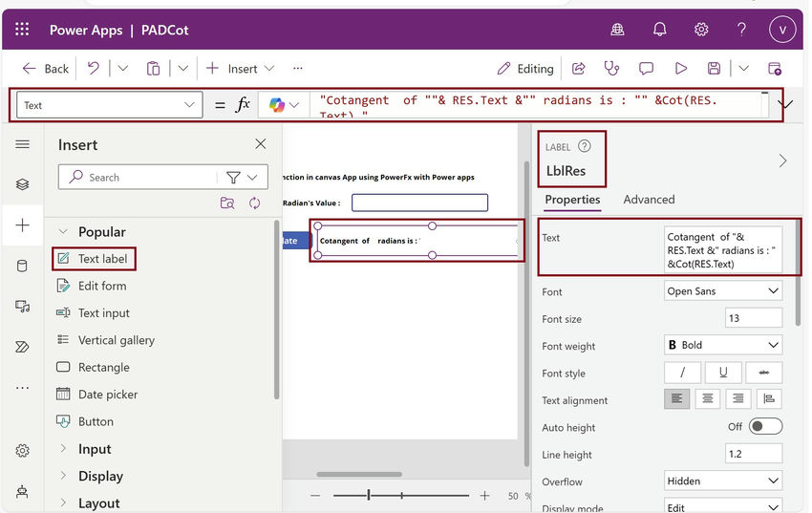
Task: Expand the save options dropdown
Action: click(743, 69)
